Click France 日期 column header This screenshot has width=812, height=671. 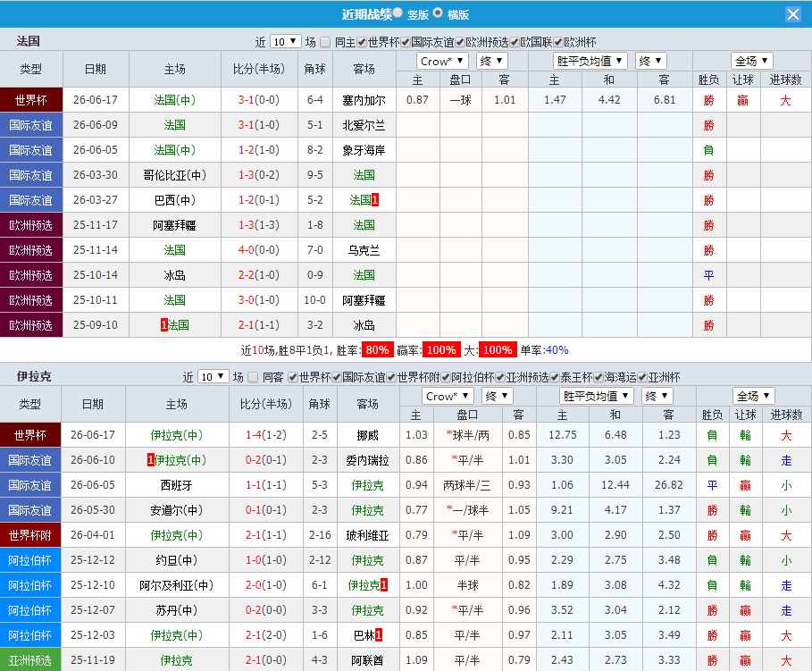96,69
